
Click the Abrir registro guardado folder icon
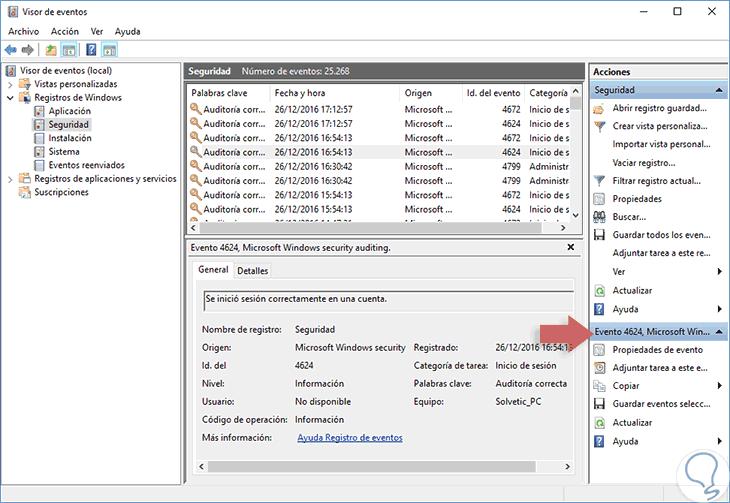pos(599,108)
